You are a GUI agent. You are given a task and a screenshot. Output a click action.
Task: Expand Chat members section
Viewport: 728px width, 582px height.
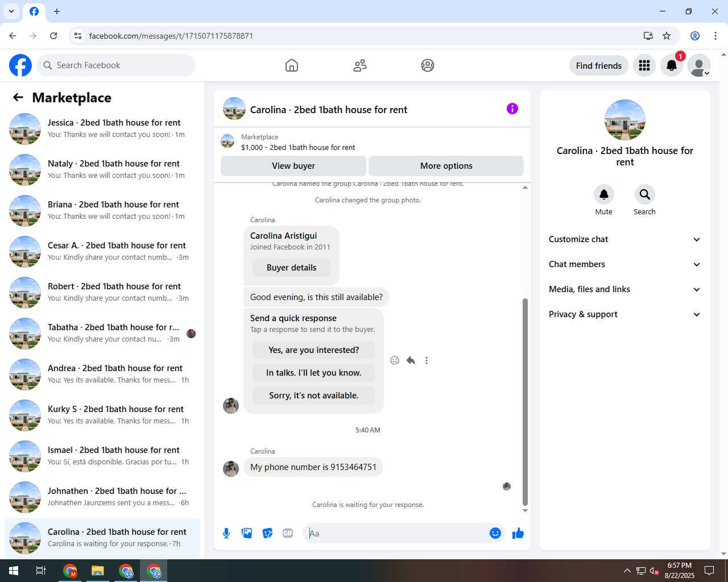(x=624, y=264)
